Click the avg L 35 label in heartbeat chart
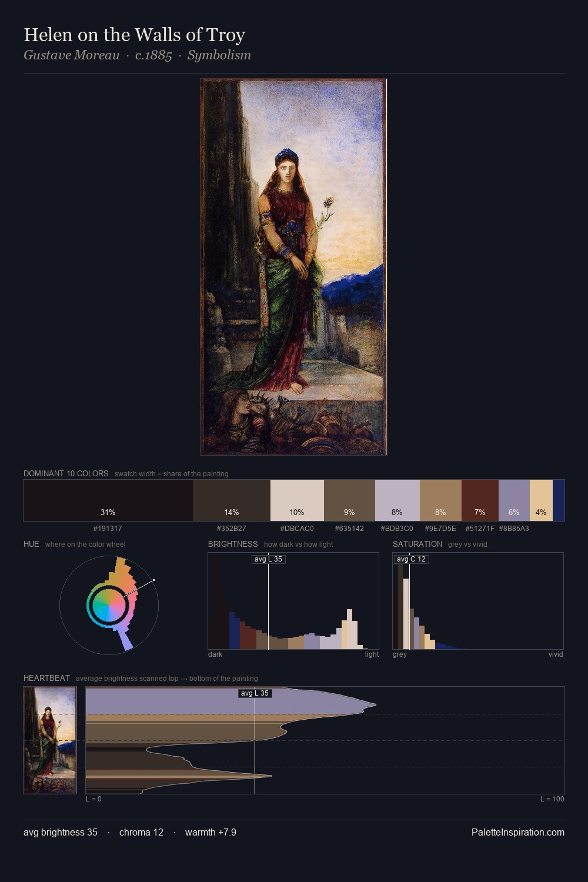This screenshot has height=882, width=588. 255,693
